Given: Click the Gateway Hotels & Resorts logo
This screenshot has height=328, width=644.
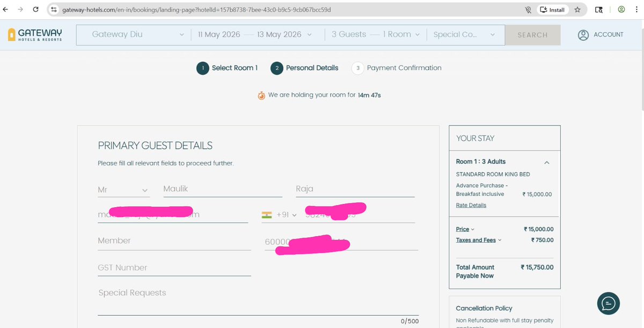Looking at the screenshot, I should coord(35,35).
